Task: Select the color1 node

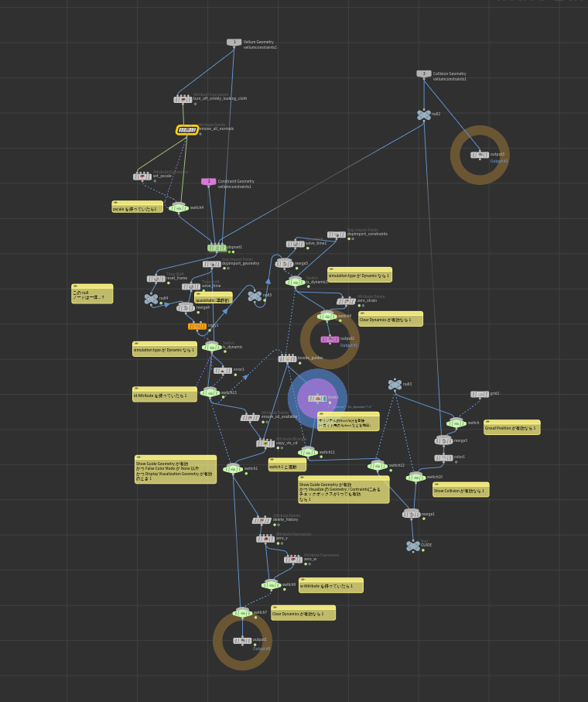Action: (x=443, y=457)
